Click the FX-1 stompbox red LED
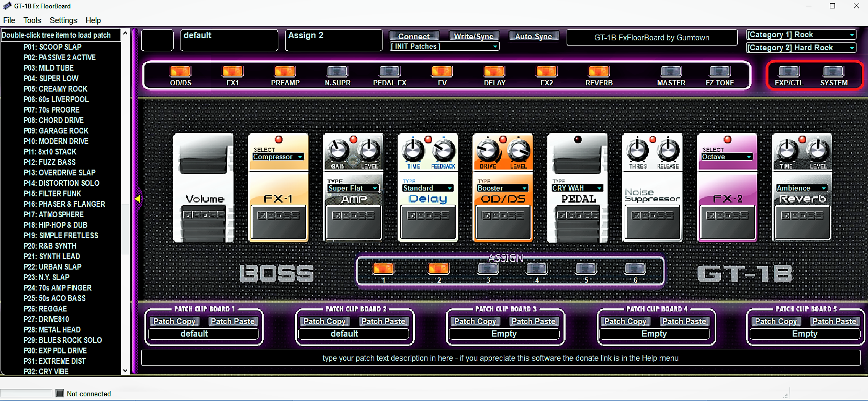868x401 pixels. pos(278,140)
